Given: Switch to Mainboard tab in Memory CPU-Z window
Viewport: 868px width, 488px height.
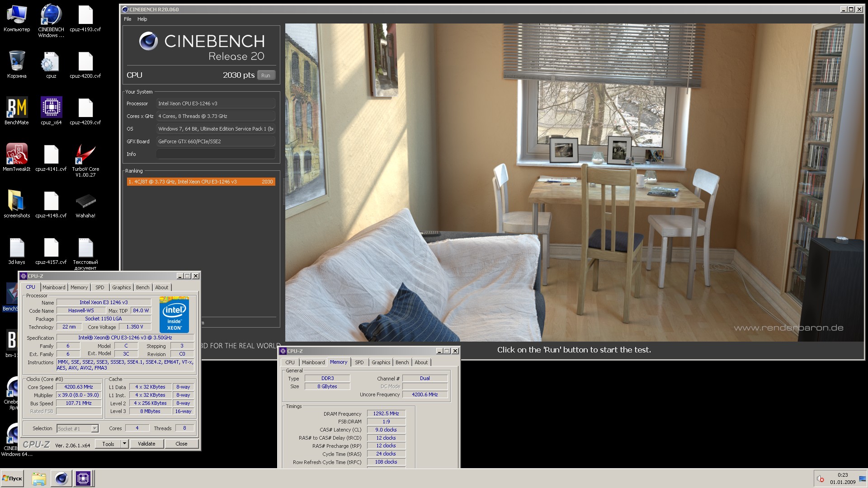Looking at the screenshot, I should [x=313, y=362].
